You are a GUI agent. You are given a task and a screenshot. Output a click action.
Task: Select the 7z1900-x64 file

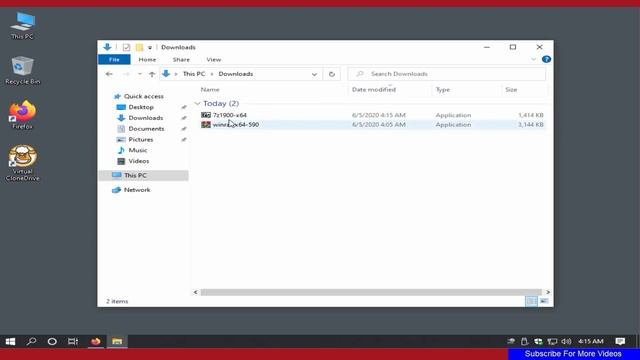click(230, 115)
